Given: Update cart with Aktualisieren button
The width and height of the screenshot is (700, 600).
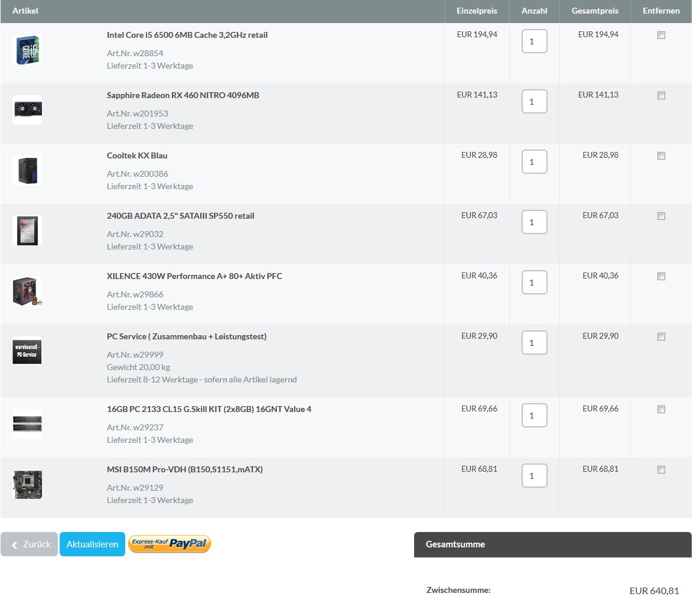Looking at the screenshot, I should coord(92,544).
